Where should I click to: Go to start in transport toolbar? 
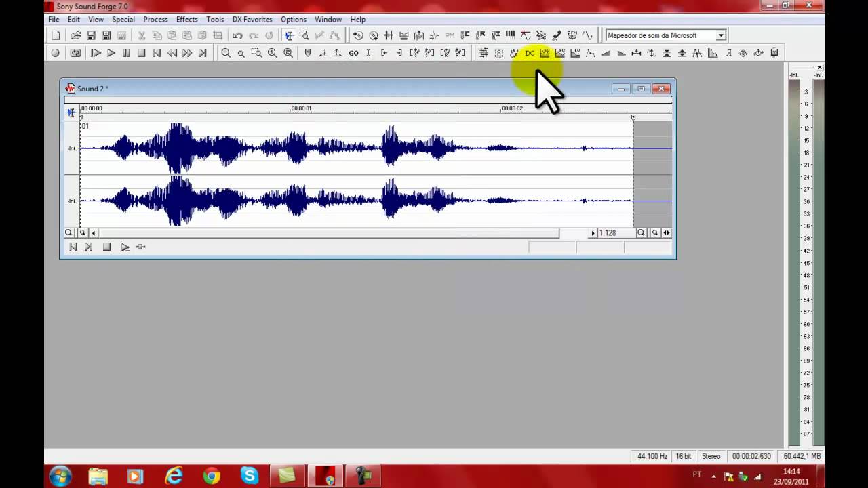[x=157, y=53]
